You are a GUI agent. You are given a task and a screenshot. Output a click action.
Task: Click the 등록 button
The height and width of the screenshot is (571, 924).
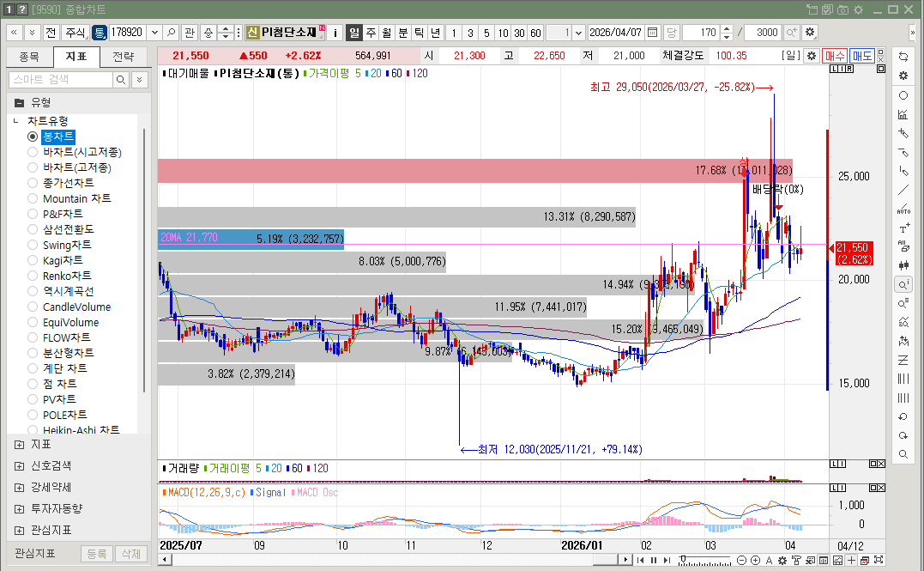[x=97, y=554]
